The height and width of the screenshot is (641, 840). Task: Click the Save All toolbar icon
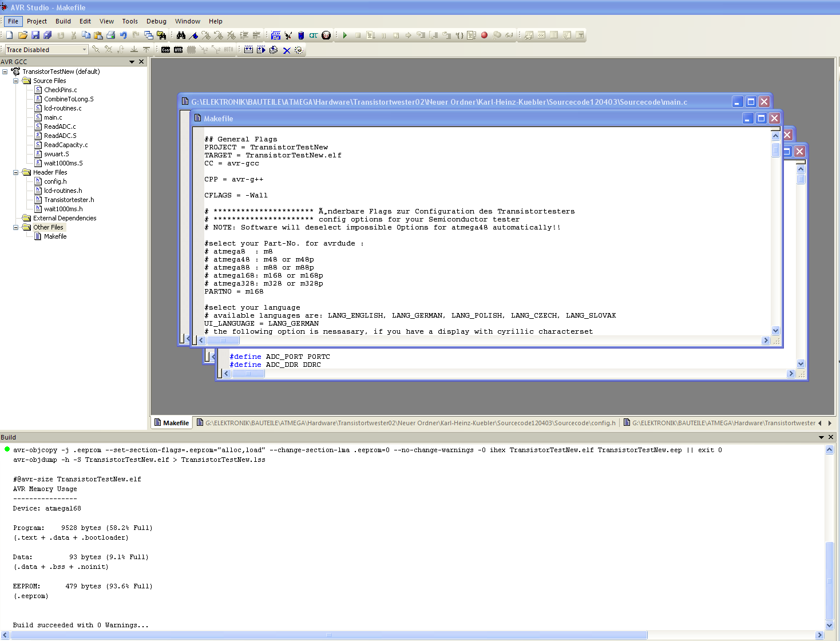tap(48, 35)
